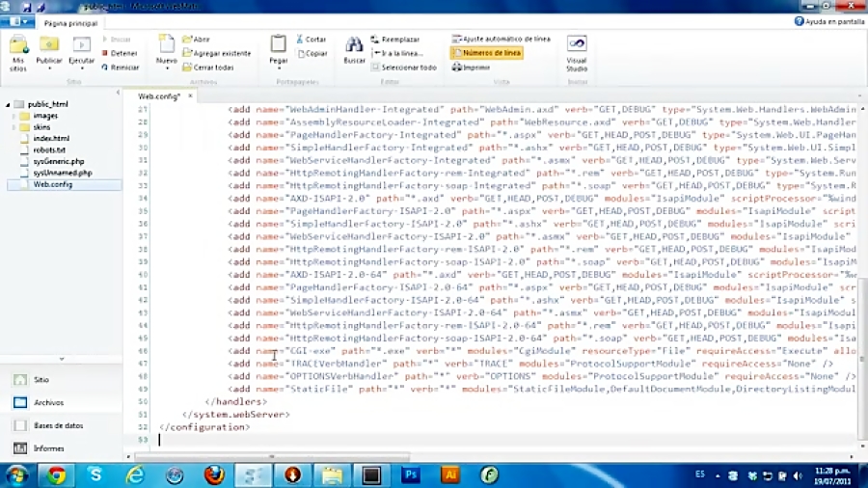
Task: Open the Bases de datos workspace
Action: click(x=61, y=425)
